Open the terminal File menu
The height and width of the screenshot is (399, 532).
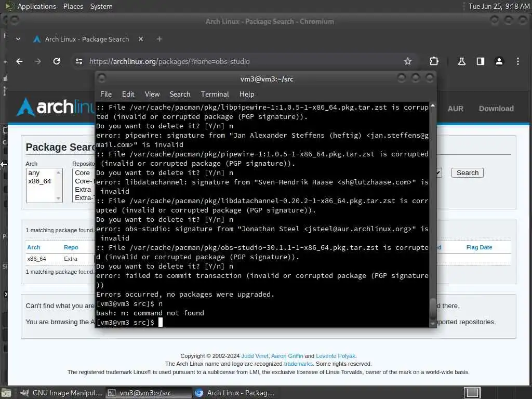pyautogui.click(x=106, y=95)
